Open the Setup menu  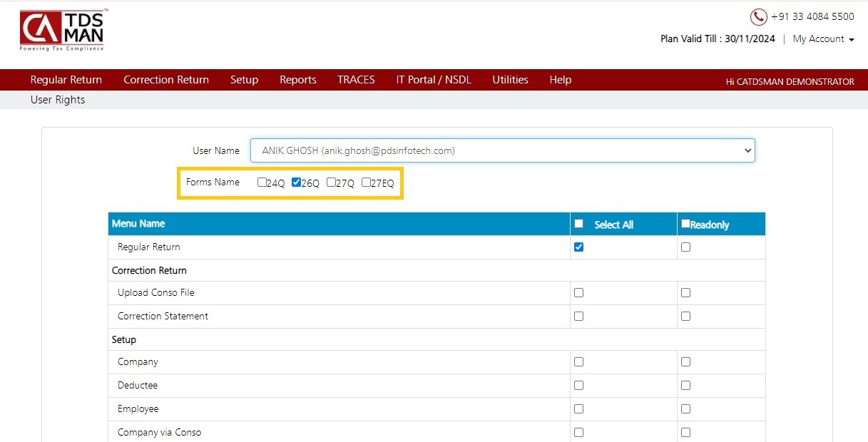pyautogui.click(x=244, y=80)
